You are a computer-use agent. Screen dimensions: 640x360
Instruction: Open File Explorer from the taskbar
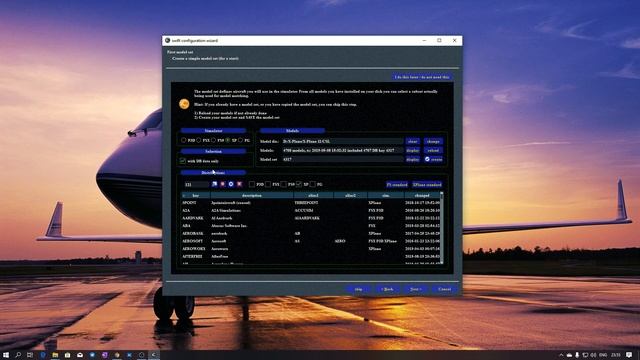click(55, 355)
